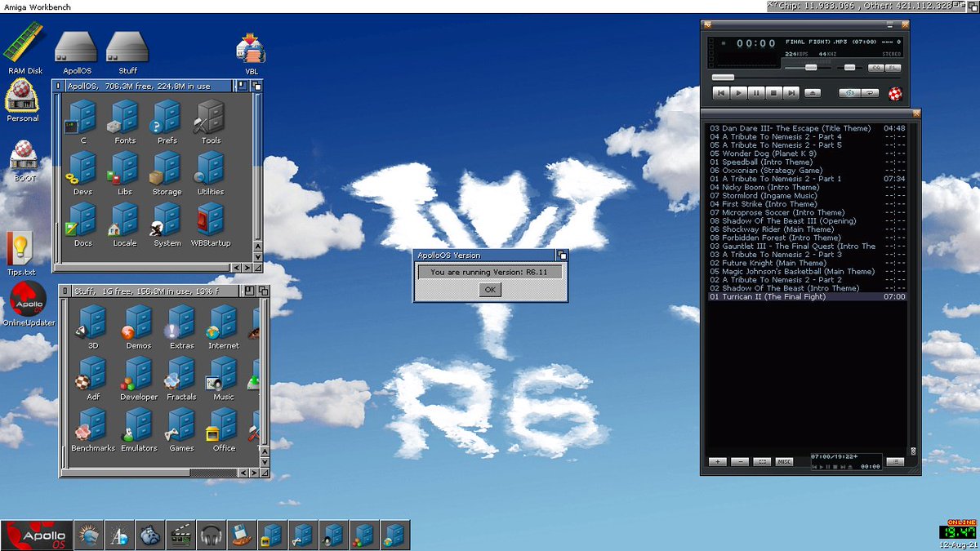Open the ApollOS drive icon on desktop
The height and width of the screenshot is (551, 980).
pyautogui.click(x=77, y=54)
